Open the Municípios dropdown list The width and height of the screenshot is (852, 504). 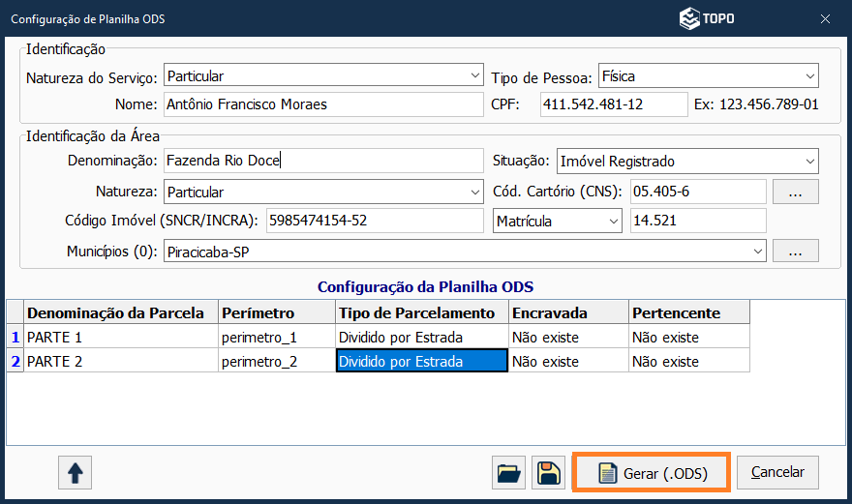click(758, 251)
